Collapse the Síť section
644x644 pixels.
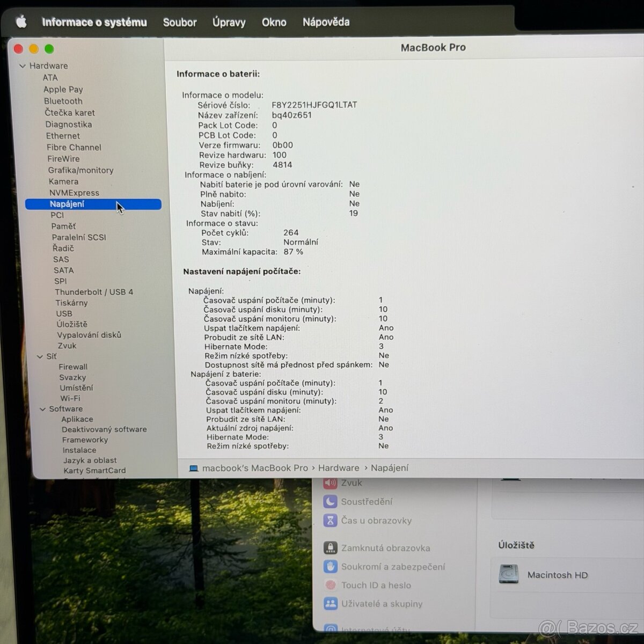[41, 356]
